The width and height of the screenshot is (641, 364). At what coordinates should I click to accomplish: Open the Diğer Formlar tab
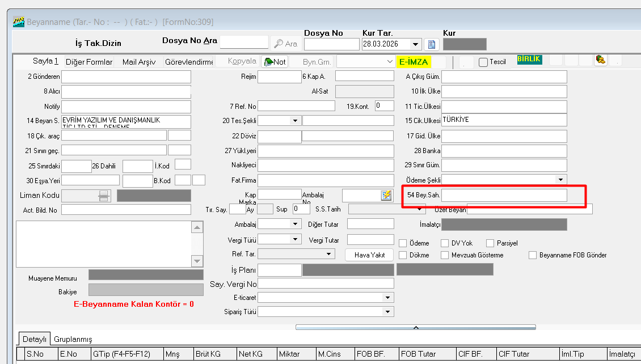(89, 62)
